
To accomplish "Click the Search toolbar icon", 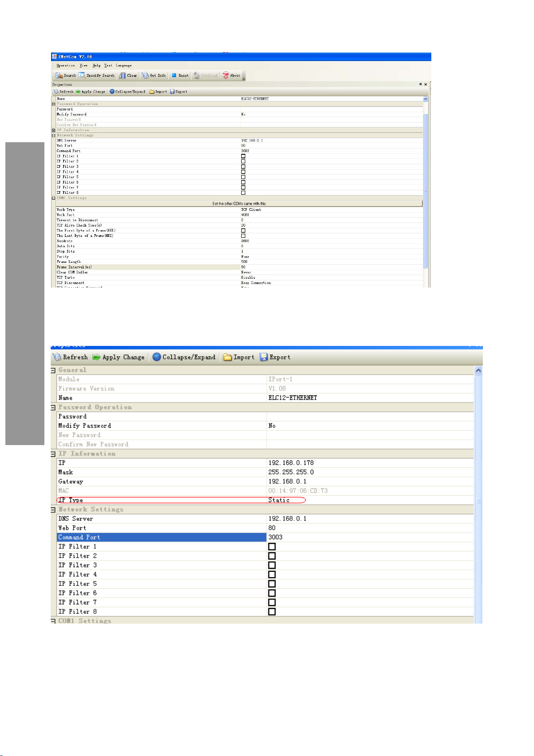I will pos(59,75).
